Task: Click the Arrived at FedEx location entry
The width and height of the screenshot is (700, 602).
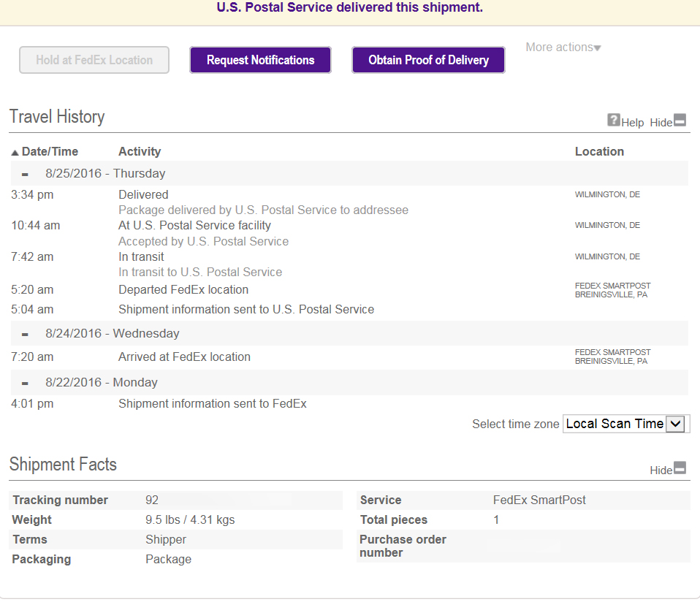Action: point(184,357)
